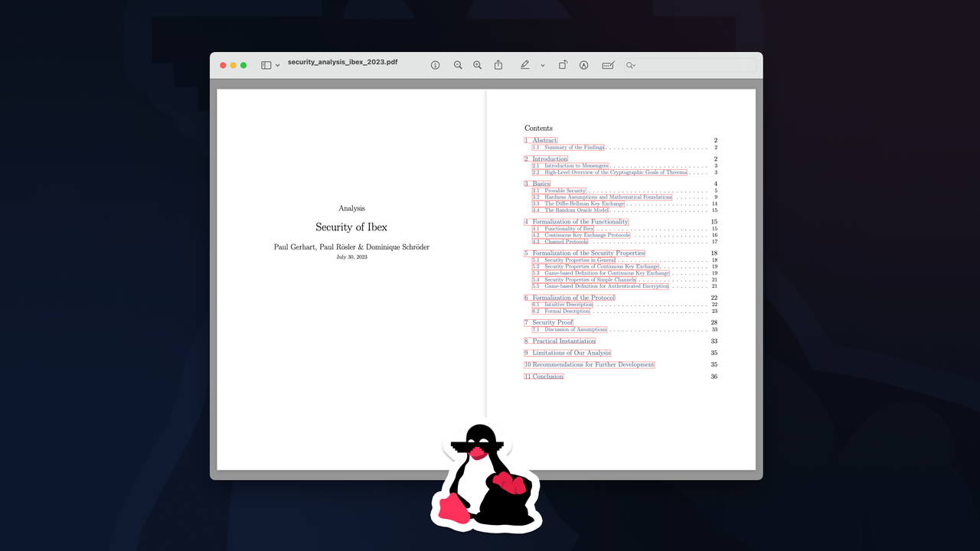Open 2.1 Introduction to Messengers

tap(570, 165)
